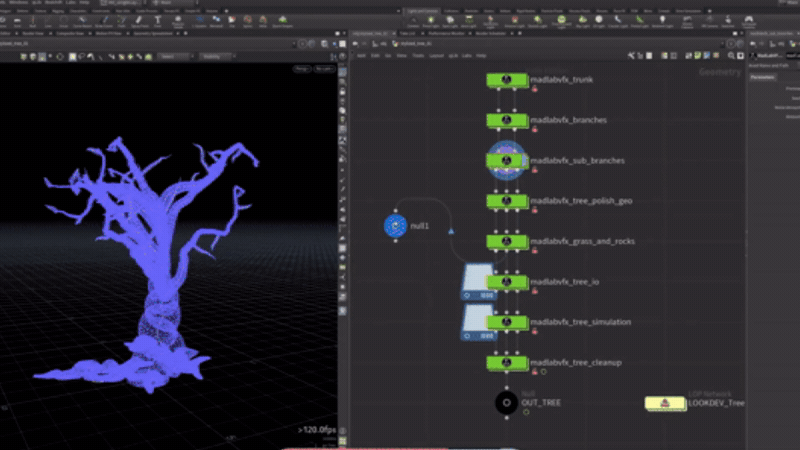Open the Collisions shelf tab
The image size is (800, 450).
451,11
